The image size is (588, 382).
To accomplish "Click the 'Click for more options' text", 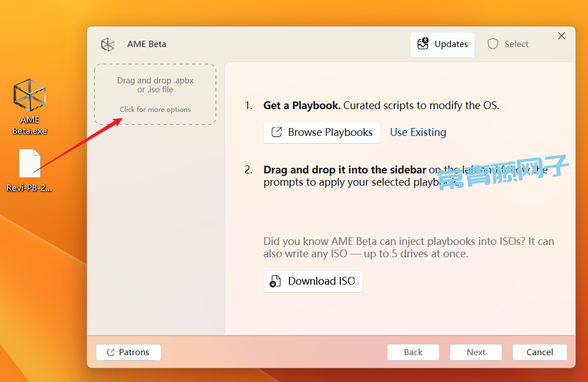I will [155, 110].
